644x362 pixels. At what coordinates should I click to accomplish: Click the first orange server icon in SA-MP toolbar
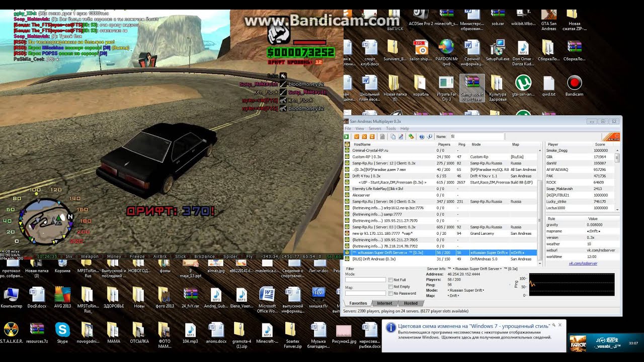tap(357, 136)
